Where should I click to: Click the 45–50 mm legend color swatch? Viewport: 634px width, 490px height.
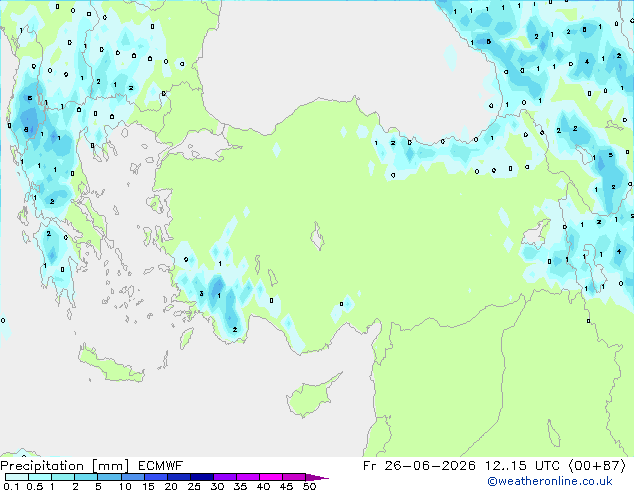[x=294, y=477]
